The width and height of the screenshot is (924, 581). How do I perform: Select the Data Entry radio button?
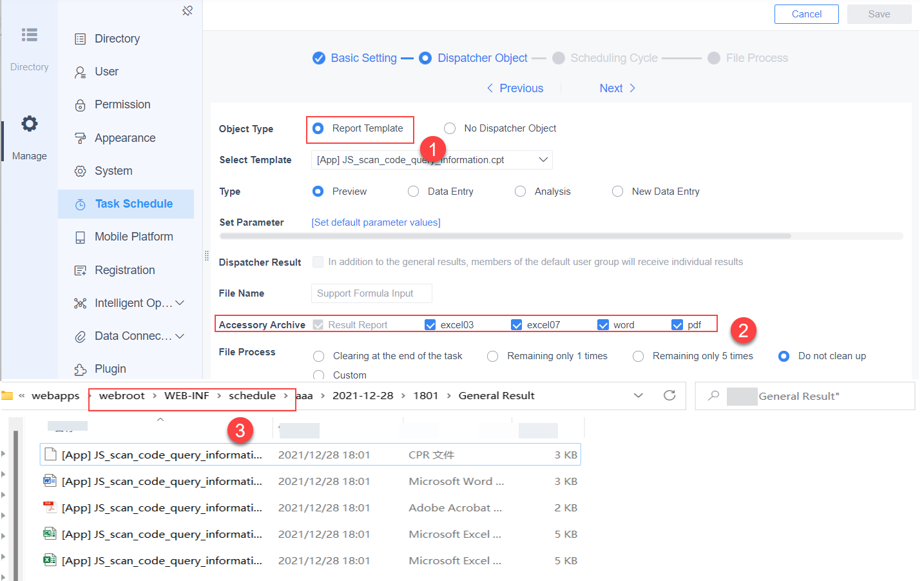(413, 191)
